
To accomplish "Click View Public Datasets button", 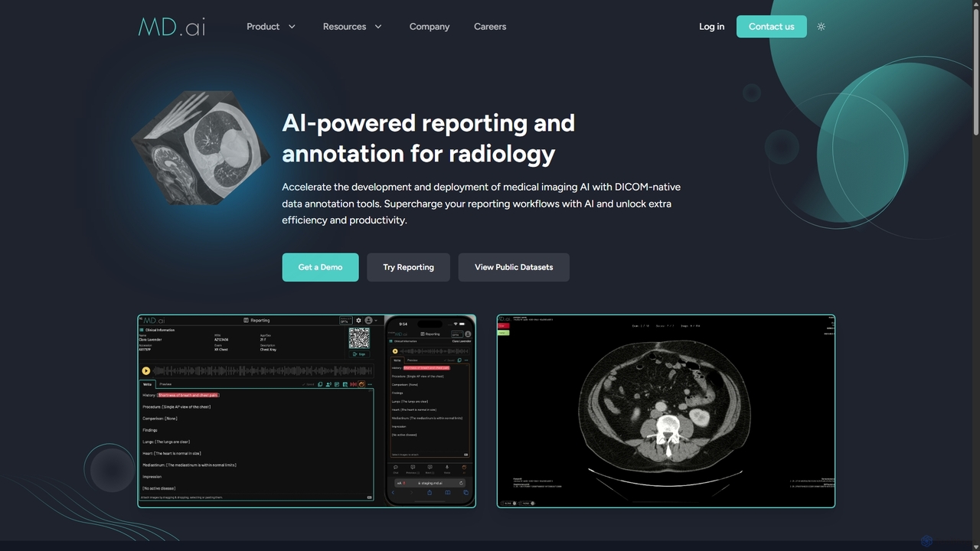I will (x=514, y=267).
